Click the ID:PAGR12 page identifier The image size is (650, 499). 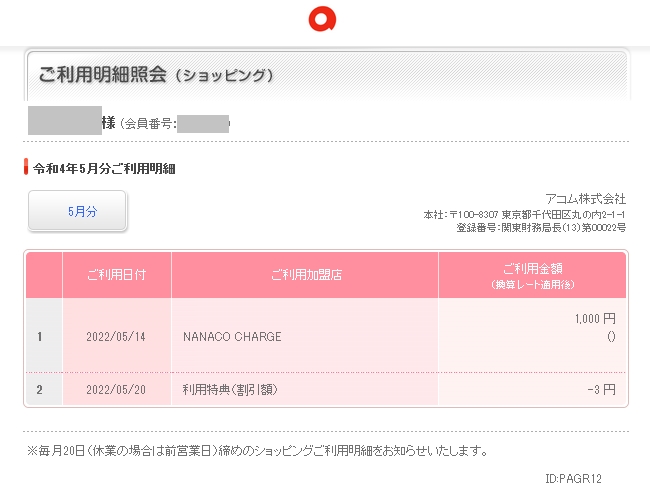573,479
